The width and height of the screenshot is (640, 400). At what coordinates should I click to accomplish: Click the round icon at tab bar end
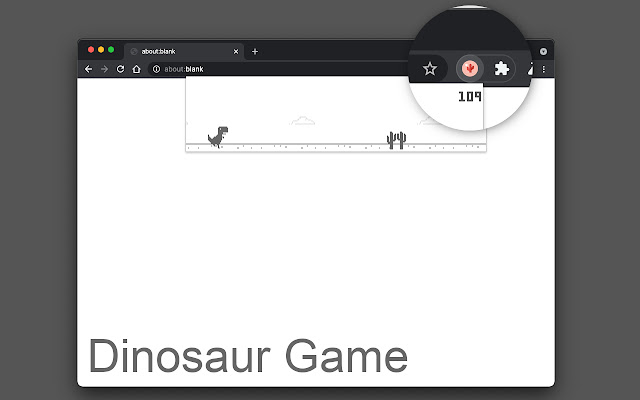(543, 51)
